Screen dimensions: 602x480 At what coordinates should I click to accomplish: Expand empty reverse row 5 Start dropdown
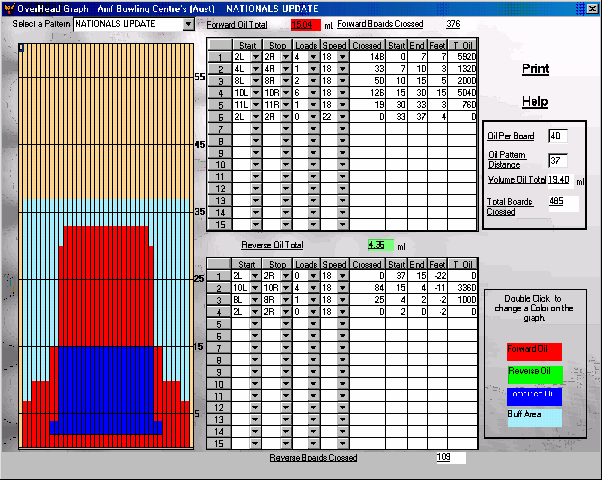(255, 323)
